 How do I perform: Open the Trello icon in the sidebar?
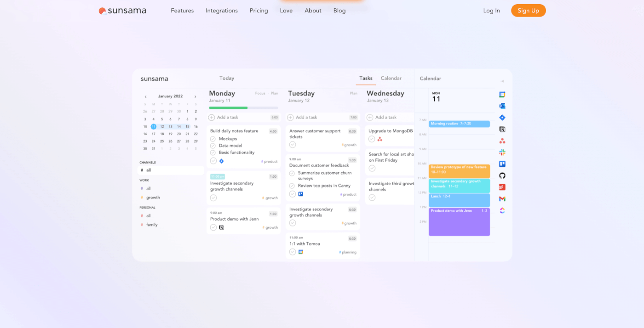pyautogui.click(x=502, y=164)
